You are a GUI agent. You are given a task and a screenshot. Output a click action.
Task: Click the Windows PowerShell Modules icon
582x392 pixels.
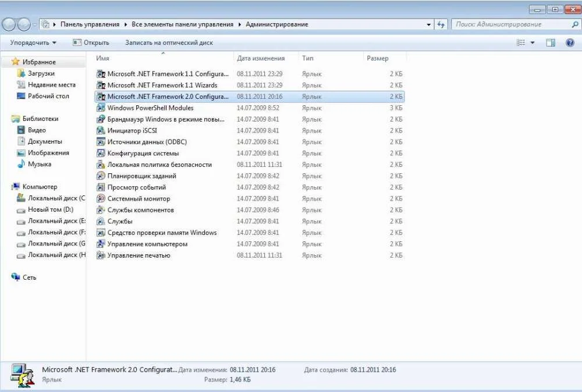click(x=101, y=108)
